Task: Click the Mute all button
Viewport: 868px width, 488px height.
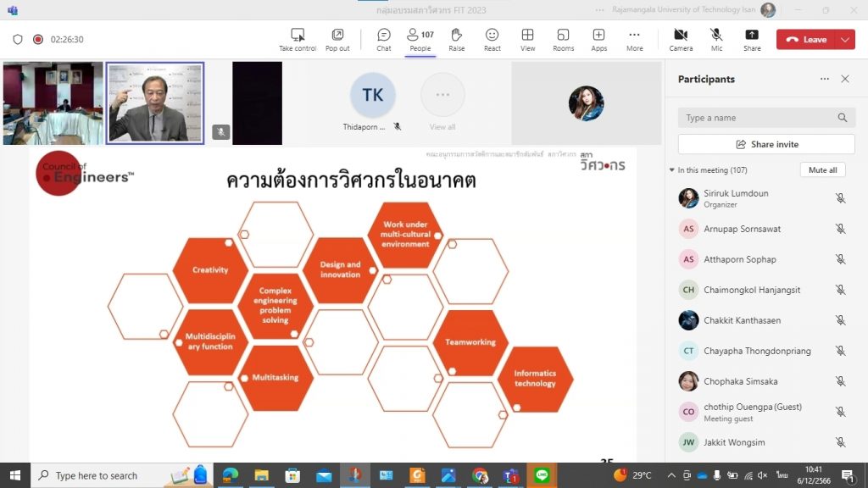Action: pyautogui.click(x=822, y=170)
